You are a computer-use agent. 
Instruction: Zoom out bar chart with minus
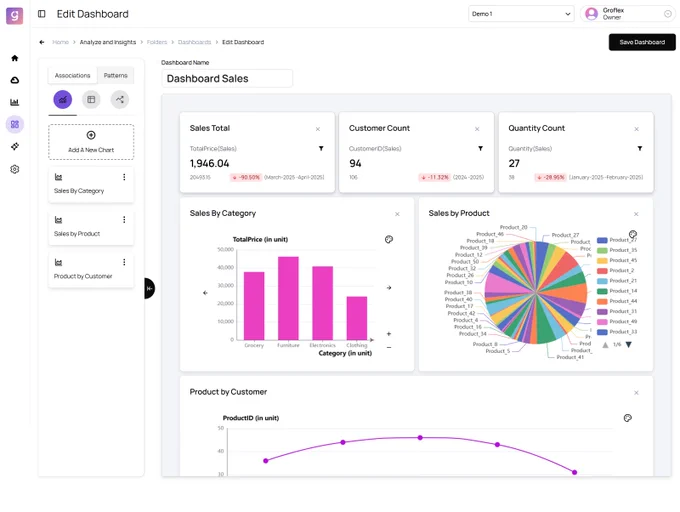[389, 347]
